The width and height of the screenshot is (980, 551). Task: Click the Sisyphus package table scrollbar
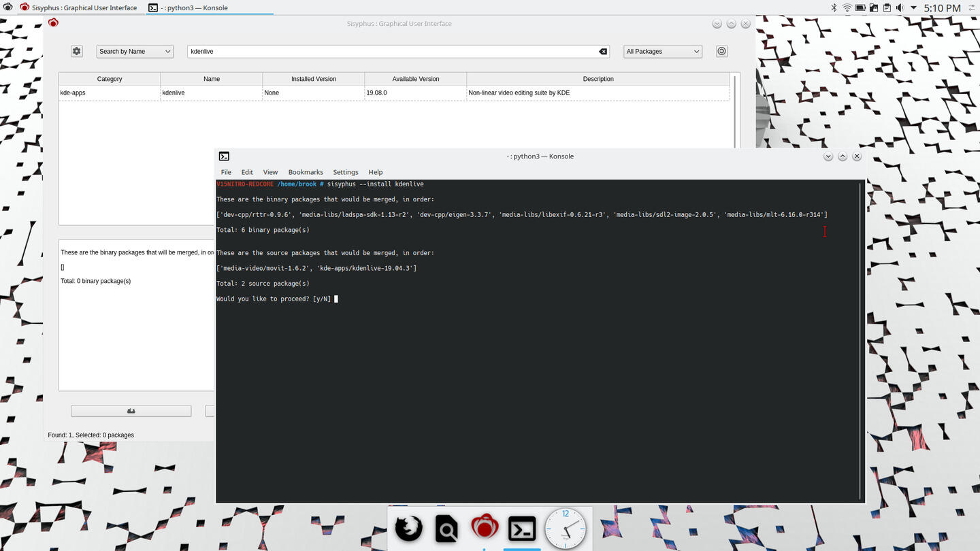pos(735,110)
